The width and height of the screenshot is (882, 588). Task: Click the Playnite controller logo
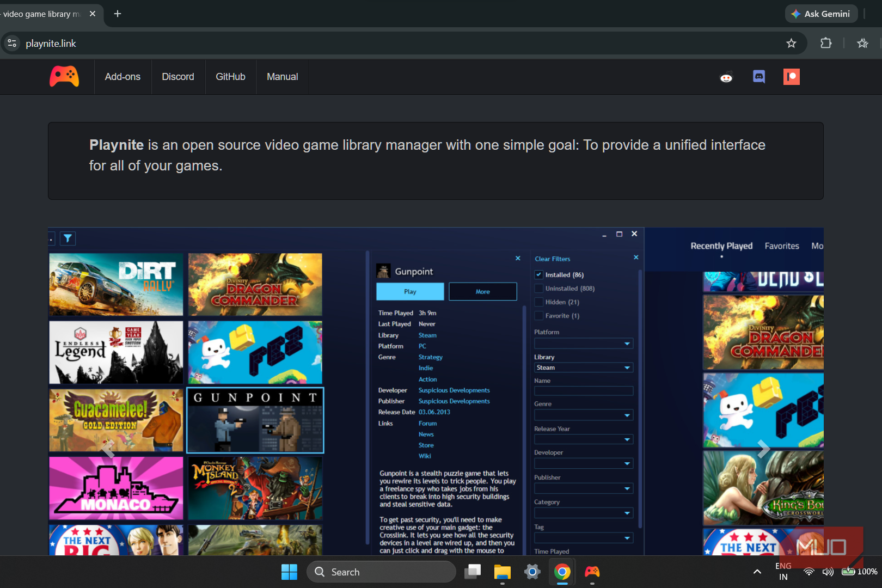pyautogui.click(x=64, y=77)
